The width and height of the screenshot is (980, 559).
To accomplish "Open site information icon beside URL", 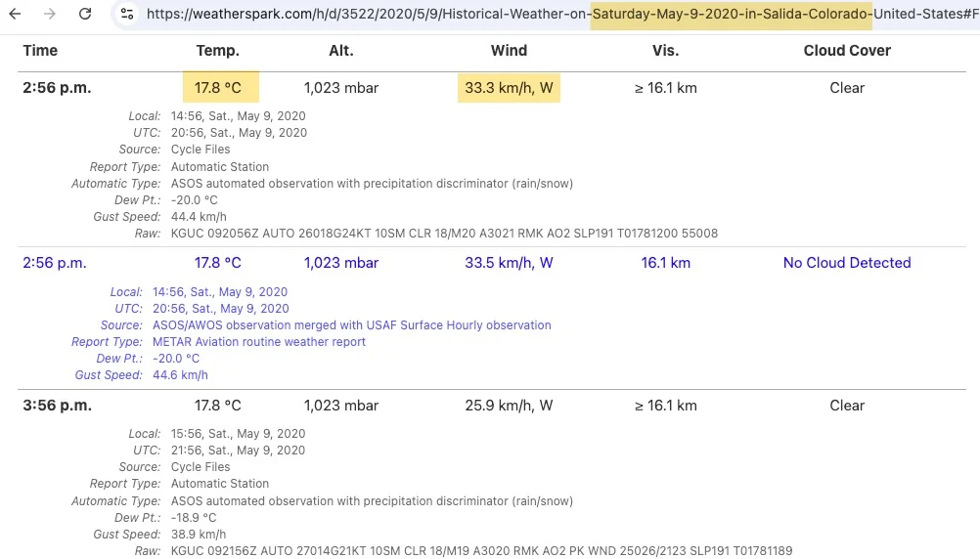I will coord(126,14).
